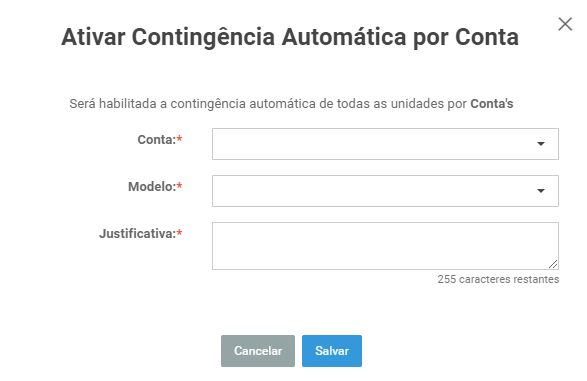Focus the Justificativa text area

click(385, 246)
